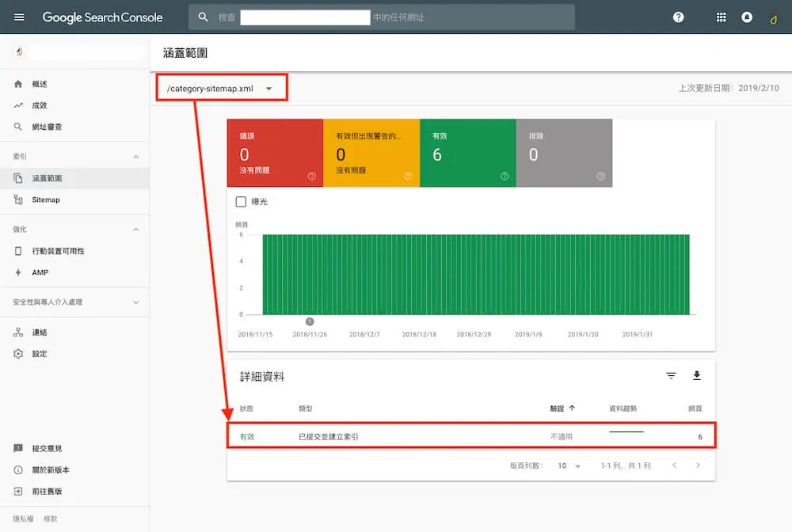Click the 提交意見 feedback icon
Viewport: 792px width, 532px height.
[18, 448]
